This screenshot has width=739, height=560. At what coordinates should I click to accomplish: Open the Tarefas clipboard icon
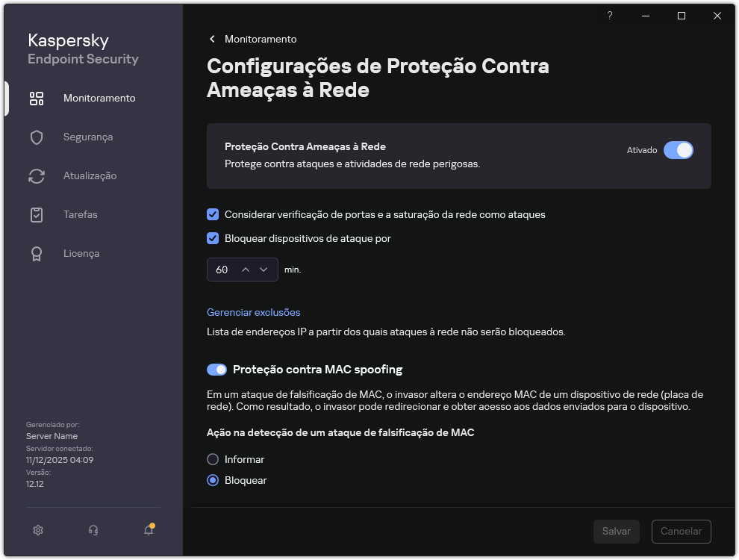pos(37,214)
